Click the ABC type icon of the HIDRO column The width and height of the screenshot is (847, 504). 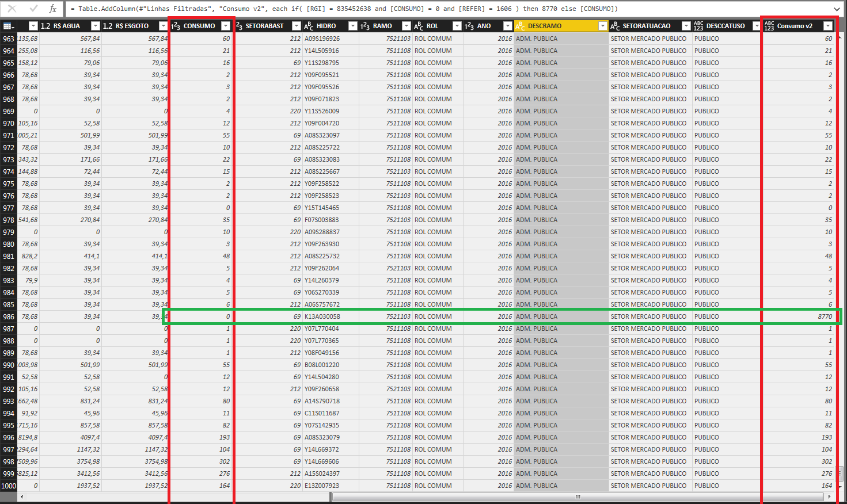[309, 26]
